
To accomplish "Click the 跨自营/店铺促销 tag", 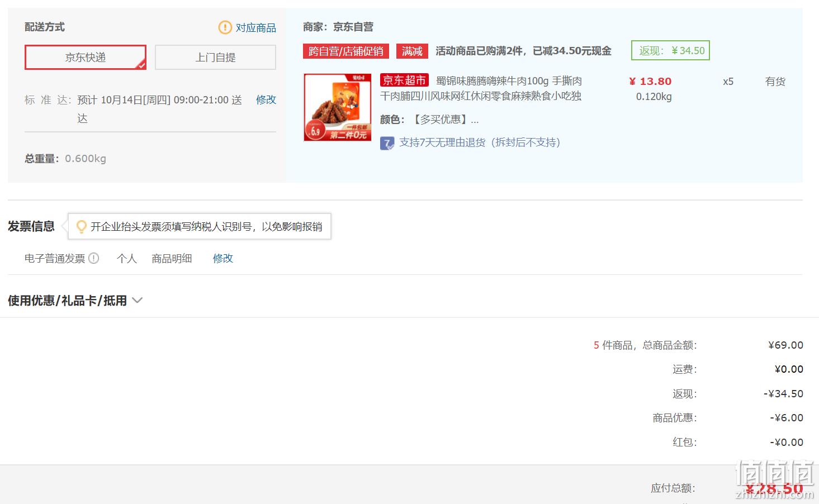I will pos(346,51).
